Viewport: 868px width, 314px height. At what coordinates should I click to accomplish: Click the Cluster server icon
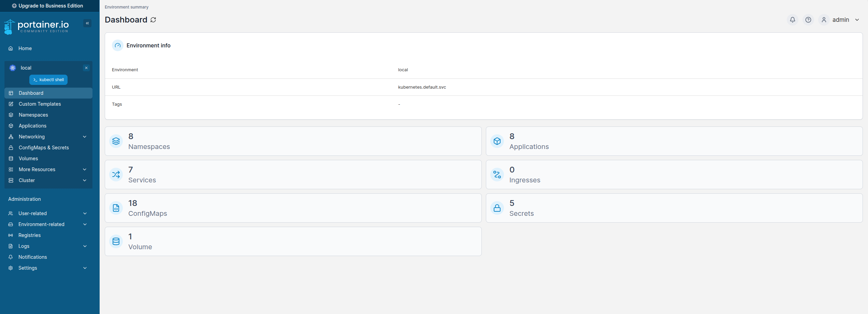[11, 180]
